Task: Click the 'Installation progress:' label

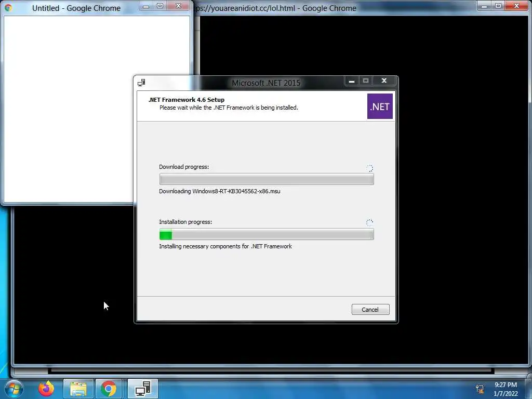Action: click(185, 222)
